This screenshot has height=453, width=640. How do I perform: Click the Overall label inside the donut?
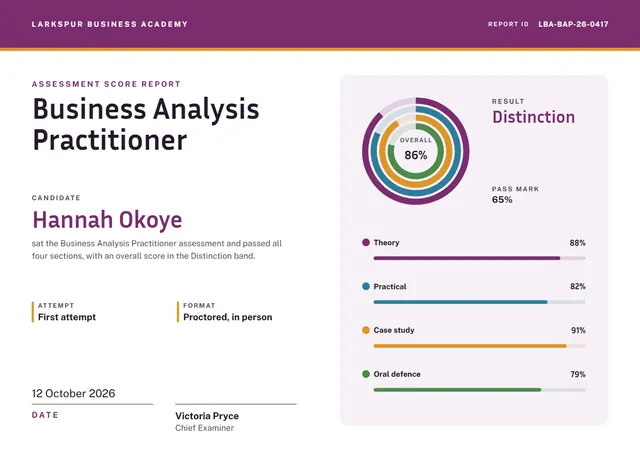tap(416, 140)
